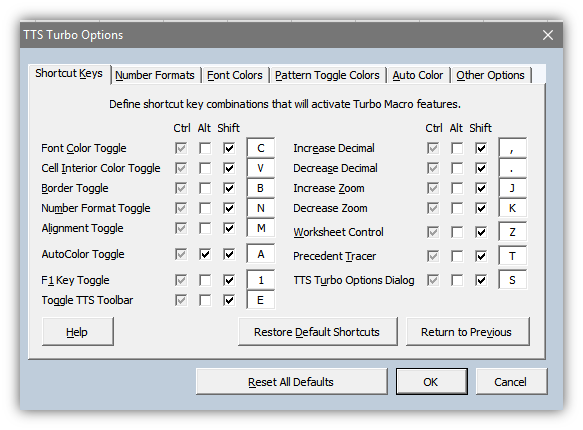Click the Decrease Zoom key field
The width and height of the screenshot is (583, 430).
pyautogui.click(x=512, y=208)
